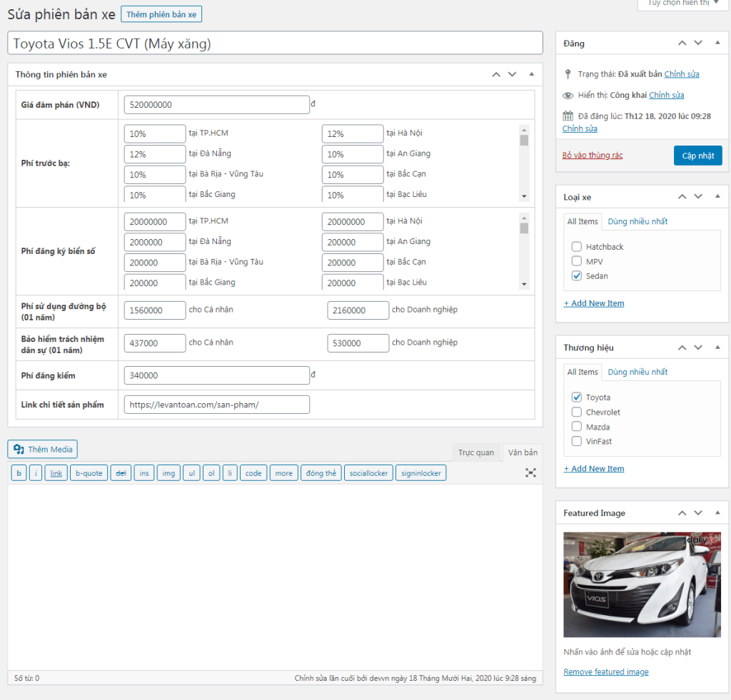Click Bỏ vào thùng rác link
Viewport: 731px width, 700px height.
tap(592, 156)
